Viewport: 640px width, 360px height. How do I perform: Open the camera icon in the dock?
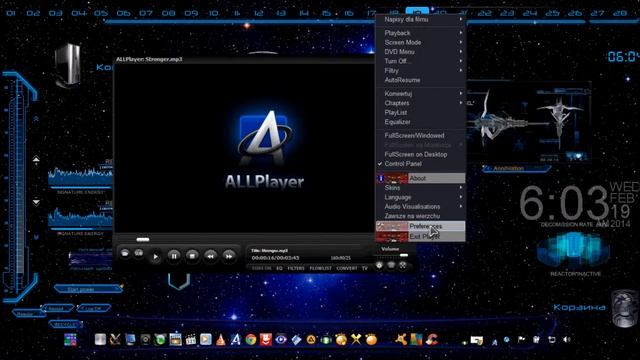tap(145, 340)
